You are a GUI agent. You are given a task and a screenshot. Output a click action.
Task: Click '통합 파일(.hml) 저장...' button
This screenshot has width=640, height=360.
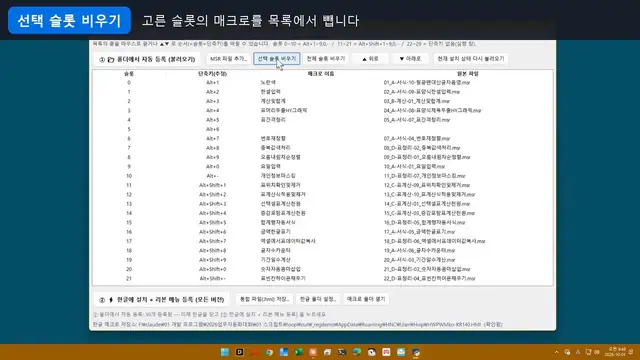coord(264,299)
